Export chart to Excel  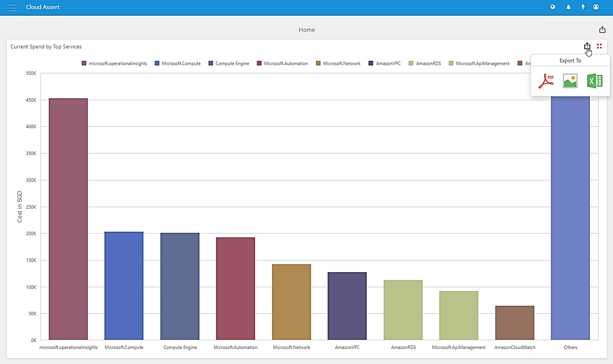(595, 81)
